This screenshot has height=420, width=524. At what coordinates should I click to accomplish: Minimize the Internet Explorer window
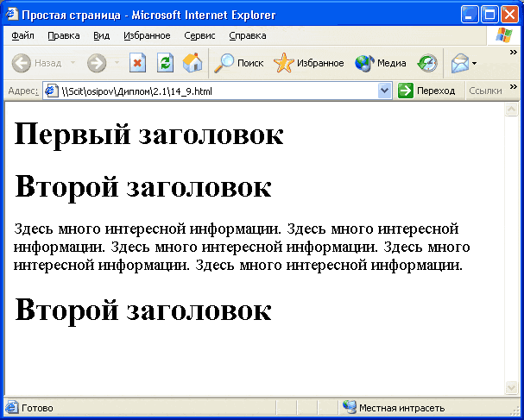(470, 15)
